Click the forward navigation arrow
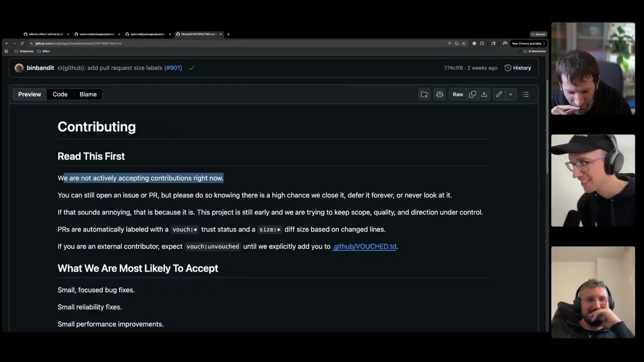The height and width of the screenshot is (362, 644). tap(14, 43)
